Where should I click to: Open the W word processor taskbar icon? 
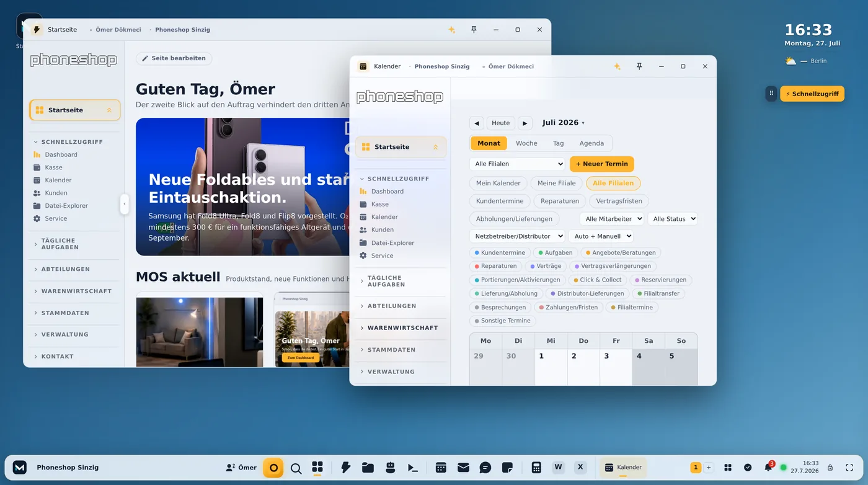click(558, 467)
